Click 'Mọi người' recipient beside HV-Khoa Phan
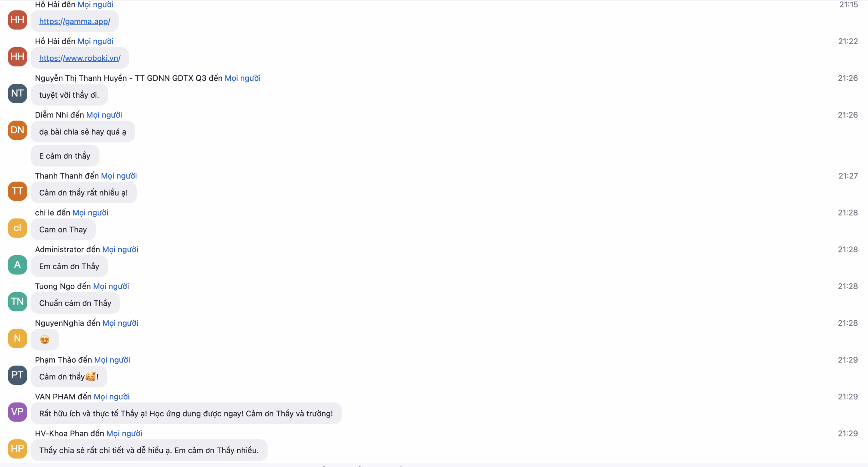 click(124, 433)
